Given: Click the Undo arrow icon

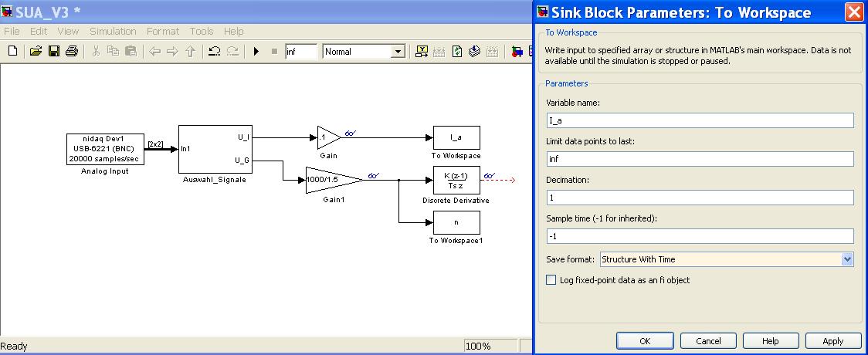Looking at the screenshot, I should 214,52.
